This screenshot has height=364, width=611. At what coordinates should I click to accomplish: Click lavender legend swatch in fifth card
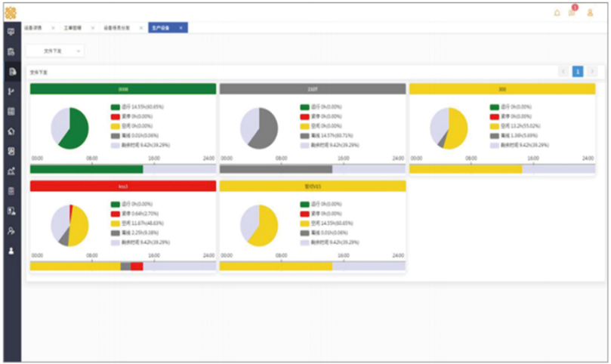click(304, 242)
